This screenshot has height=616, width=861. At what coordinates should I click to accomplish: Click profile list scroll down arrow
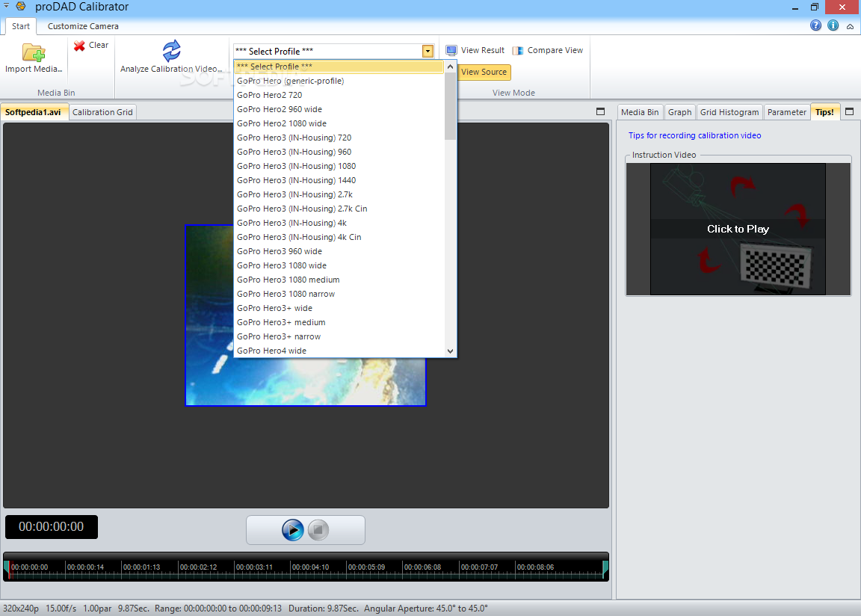[450, 351]
